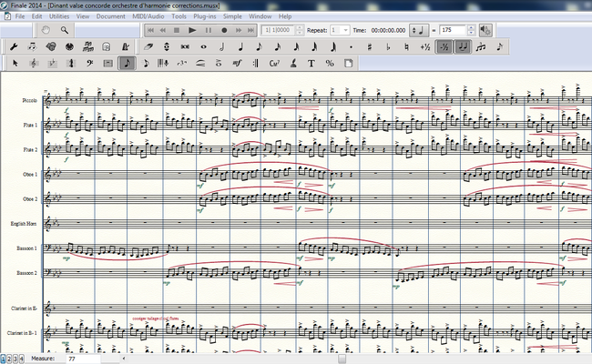Choose the half note duration
This screenshot has width=592, height=364.
click(222, 46)
